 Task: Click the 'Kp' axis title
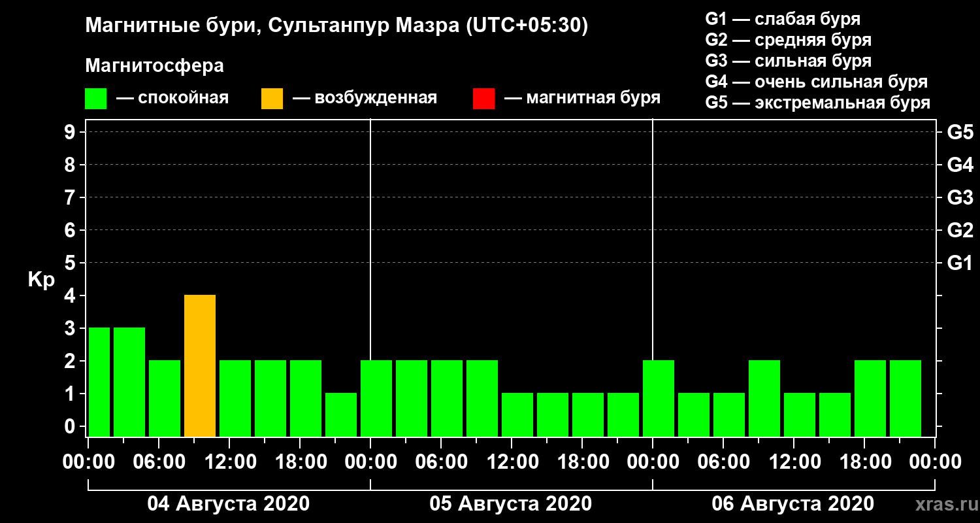[x=41, y=280]
